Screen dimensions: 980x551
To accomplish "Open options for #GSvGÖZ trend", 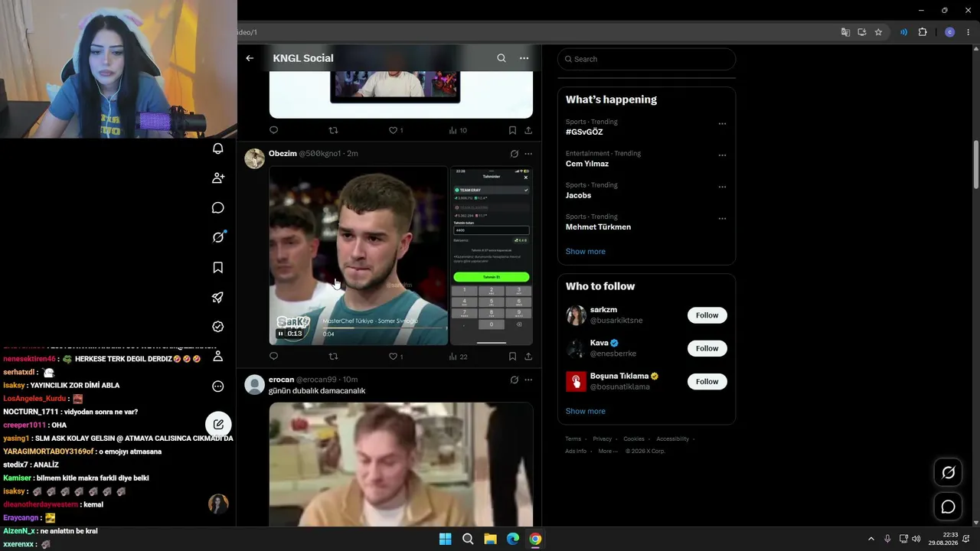I will [722, 124].
